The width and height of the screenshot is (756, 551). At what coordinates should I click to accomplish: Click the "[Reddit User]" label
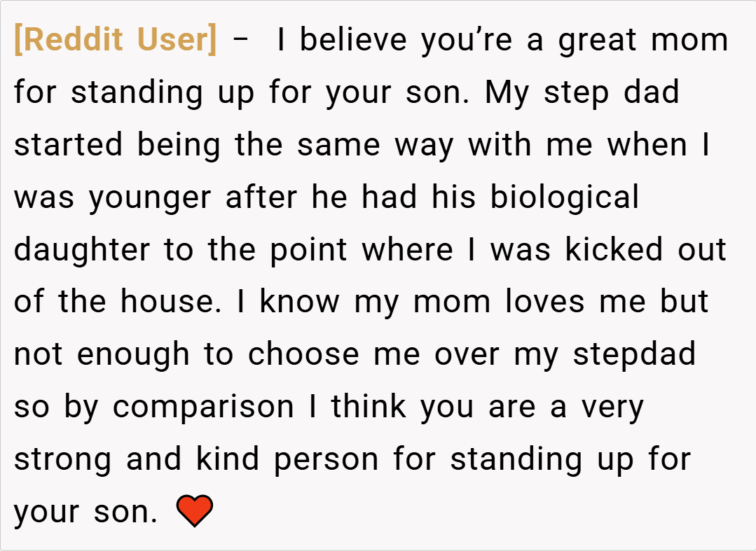tap(116, 40)
